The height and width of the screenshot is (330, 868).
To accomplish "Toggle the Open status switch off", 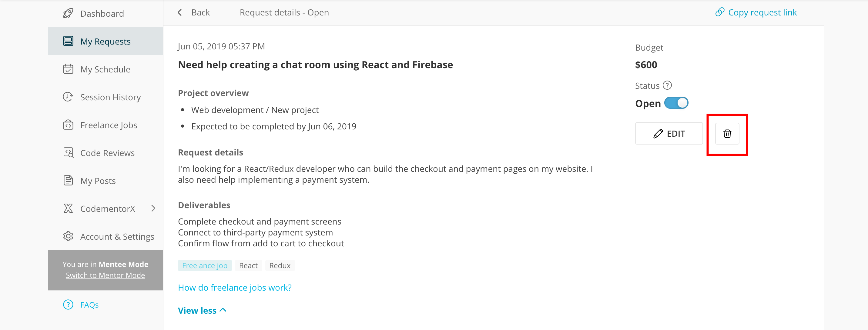I will [676, 103].
